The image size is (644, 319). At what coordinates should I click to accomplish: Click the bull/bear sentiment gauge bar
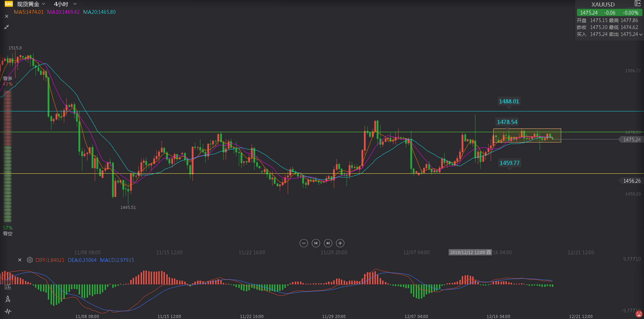[7, 156]
